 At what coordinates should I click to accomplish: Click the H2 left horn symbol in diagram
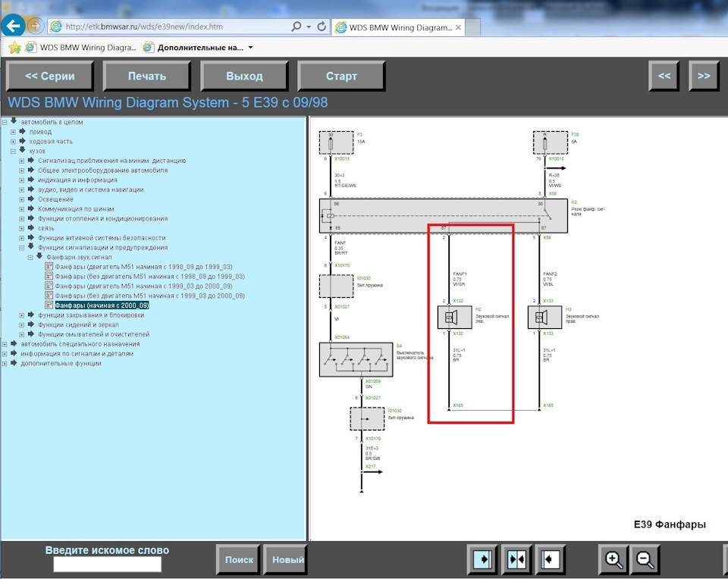tap(454, 318)
